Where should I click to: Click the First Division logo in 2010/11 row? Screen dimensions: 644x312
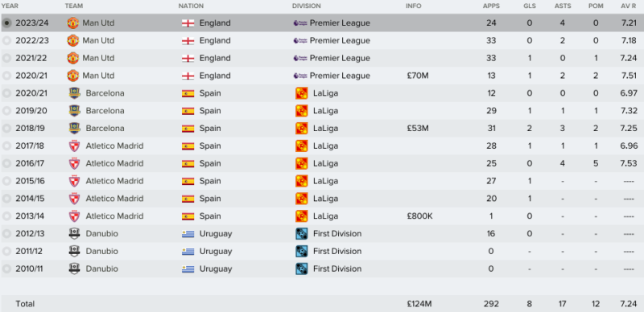[301, 269]
